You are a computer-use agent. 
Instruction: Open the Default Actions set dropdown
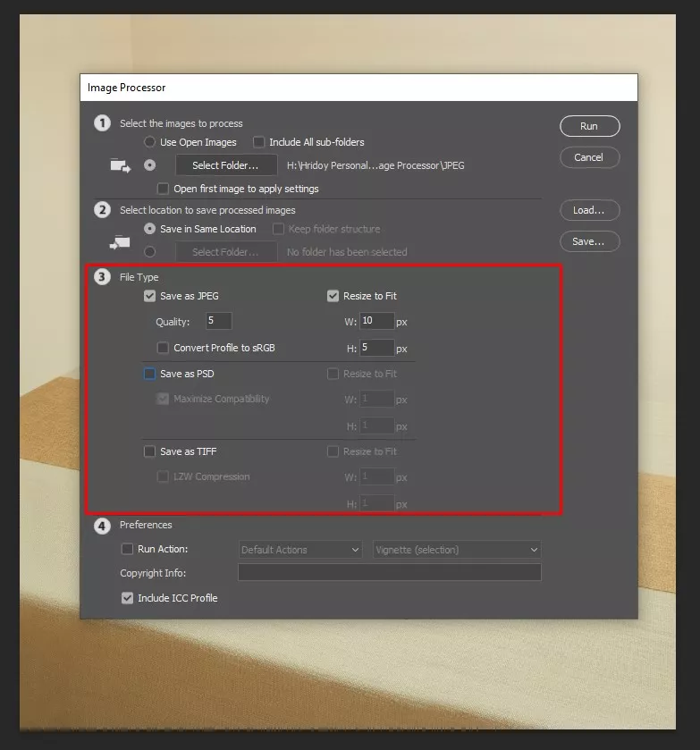[299, 550]
